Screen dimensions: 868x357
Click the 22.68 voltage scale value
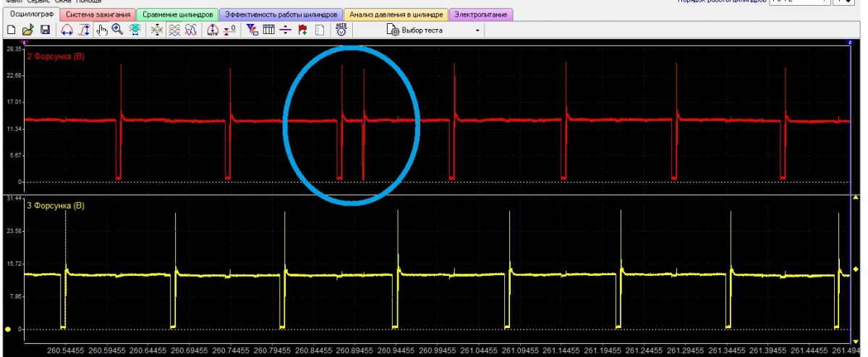[x=13, y=75]
